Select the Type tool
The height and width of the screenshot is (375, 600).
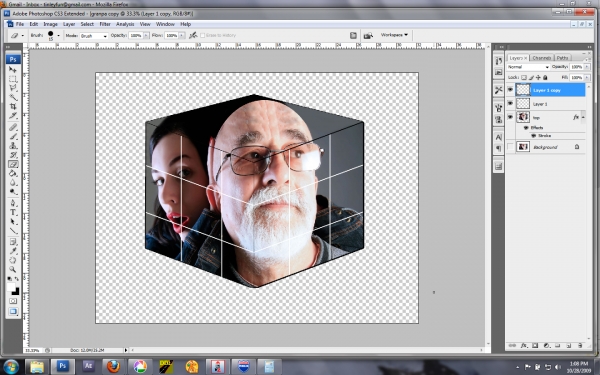13,212
